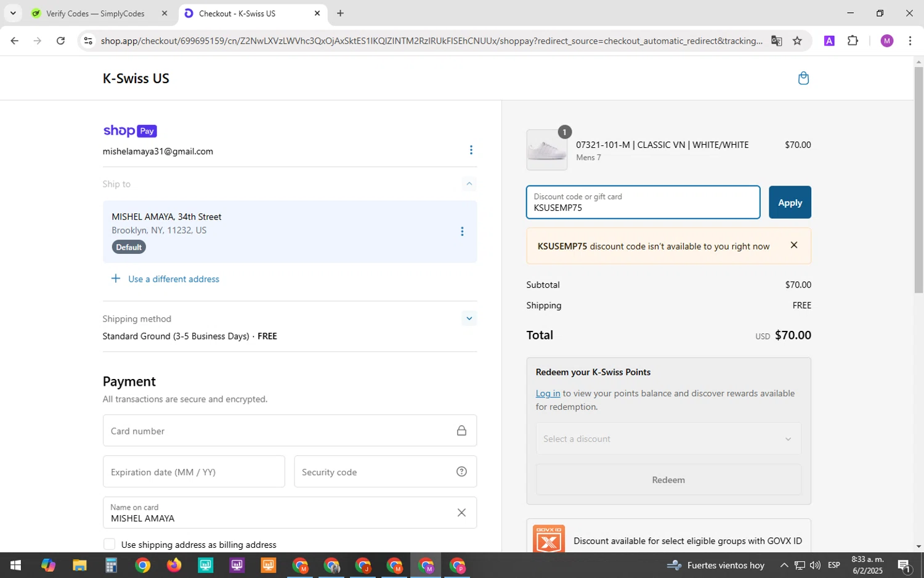Click the Expiration date field
Image resolution: width=924 pixels, height=578 pixels.
pyautogui.click(x=194, y=472)
